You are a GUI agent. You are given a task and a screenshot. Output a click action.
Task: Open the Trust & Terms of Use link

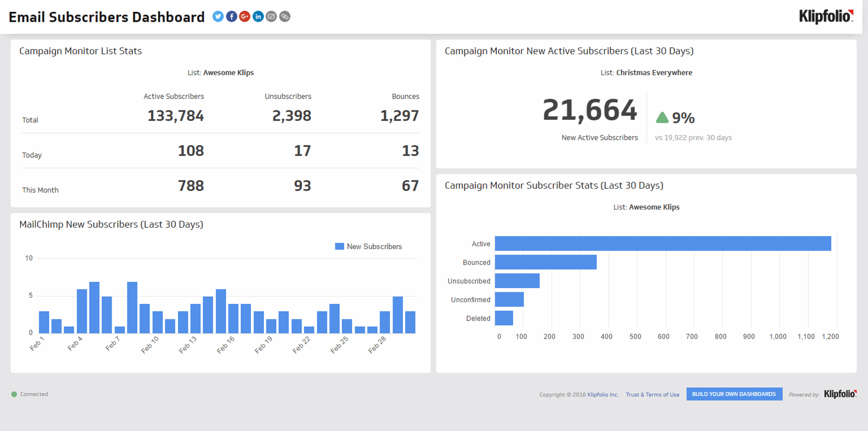(x=652, y=394)
